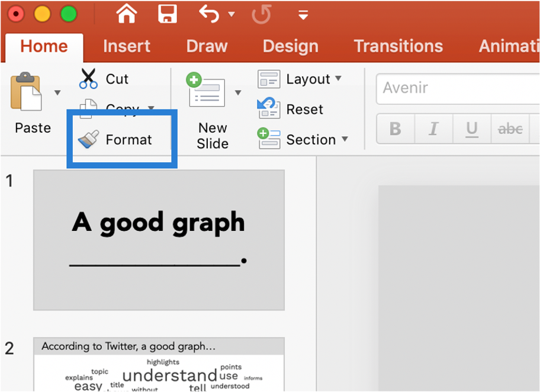Switch to the Insert tab
540x392 pixels.
(127, 46)
